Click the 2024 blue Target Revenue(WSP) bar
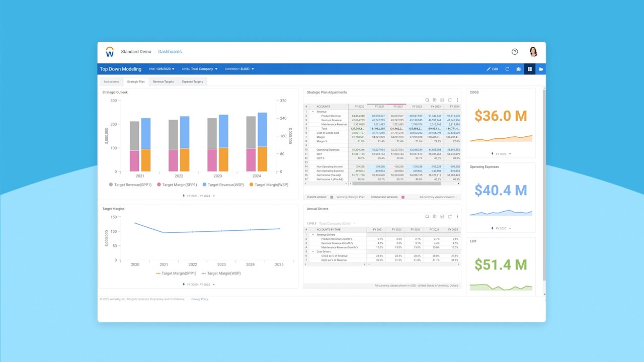644x362 pixels. coord(262,130)
